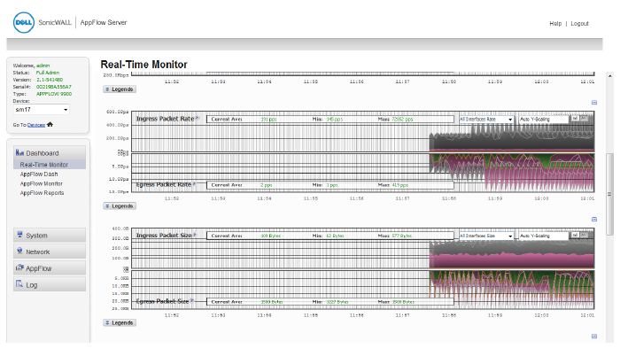The width and height of the screenshot is (620, 364).
Task: Open the Dashboard menu section
Action: (x=50, y=153)
